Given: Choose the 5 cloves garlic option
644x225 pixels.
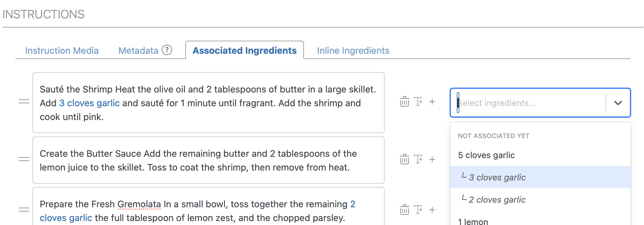Looking at the screenshot, I should (486, 155).
